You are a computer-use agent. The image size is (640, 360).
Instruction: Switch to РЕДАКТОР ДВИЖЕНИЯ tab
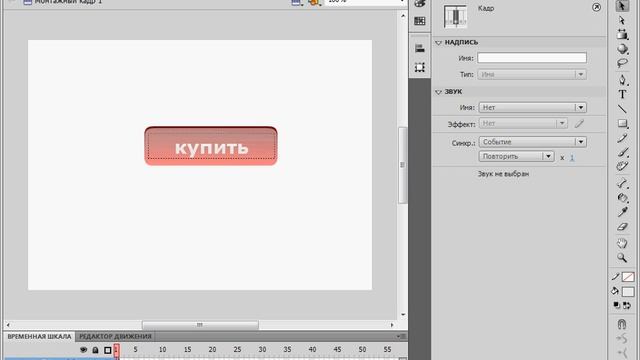point(116,336)
